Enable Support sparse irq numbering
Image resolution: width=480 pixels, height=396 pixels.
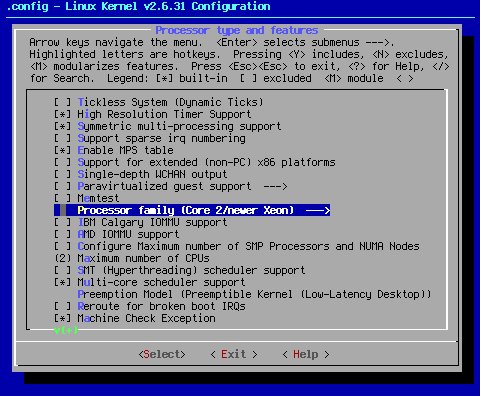pyautogui.click(x=63, y=138)
